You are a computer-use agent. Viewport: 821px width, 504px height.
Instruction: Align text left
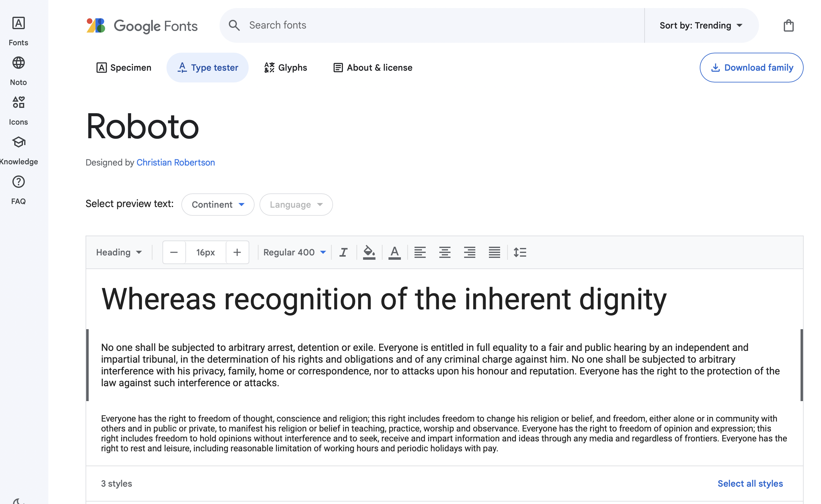(x=420, y=252)
